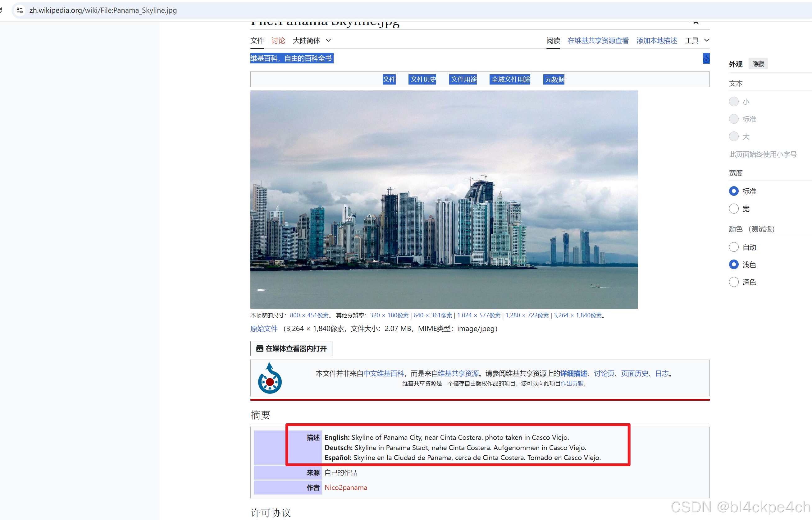The image size is (812, 520).
Task: Click the 原始文件 link
Action: coord(264,329)
